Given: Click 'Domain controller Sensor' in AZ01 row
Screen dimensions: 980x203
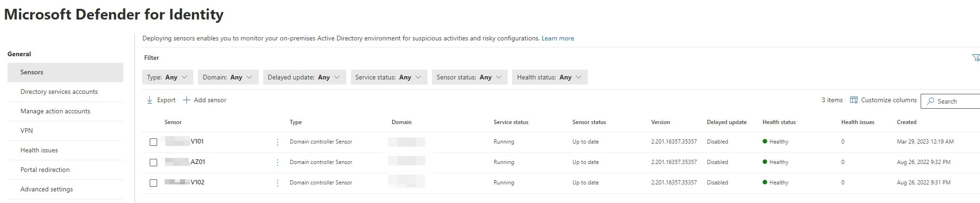Looking at the screenshot, I should 321,162.
